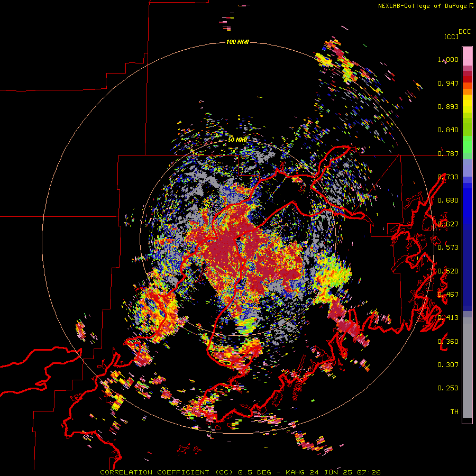
Task: Click the bright green segment of color bar
Action: tap(467, 144)
